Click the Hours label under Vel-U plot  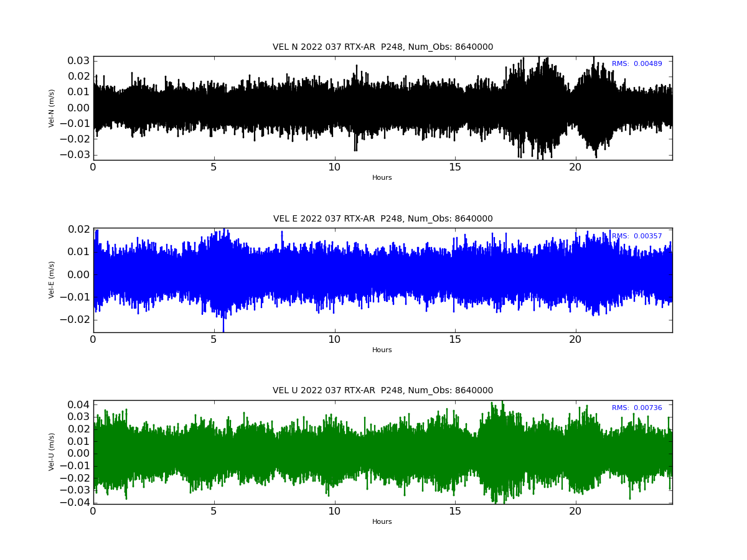pos(382,522)
